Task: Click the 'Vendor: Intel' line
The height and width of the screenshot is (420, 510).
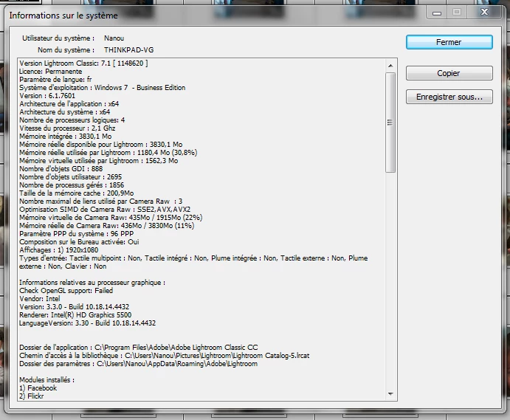Action: (x=40, y=299)
